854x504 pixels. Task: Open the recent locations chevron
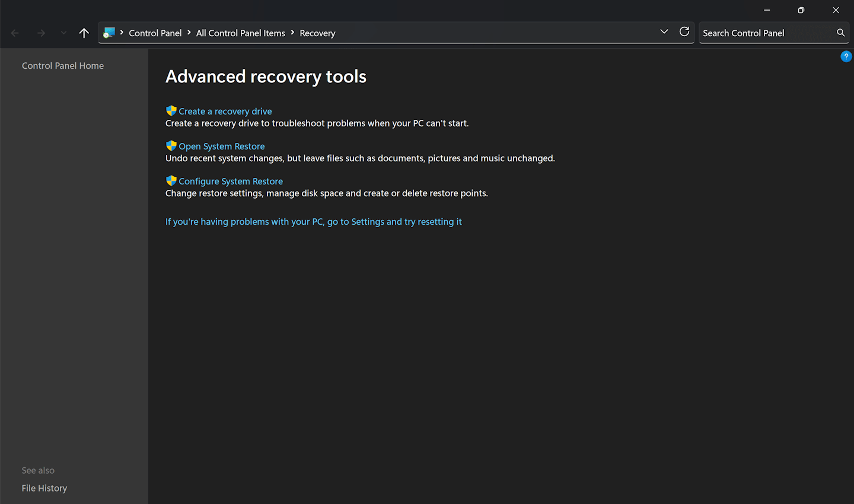[x=63, y=33]
